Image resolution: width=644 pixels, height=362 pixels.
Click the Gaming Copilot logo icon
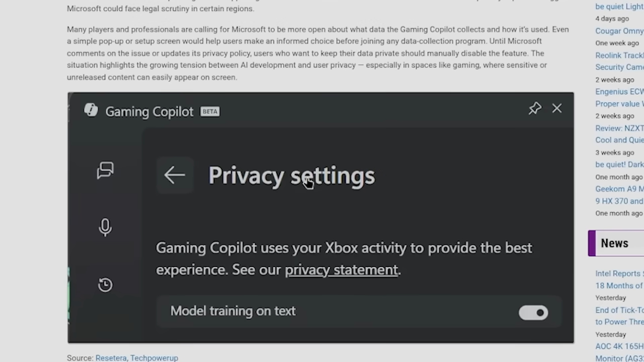pyautogui.click(x=91, y=110)
